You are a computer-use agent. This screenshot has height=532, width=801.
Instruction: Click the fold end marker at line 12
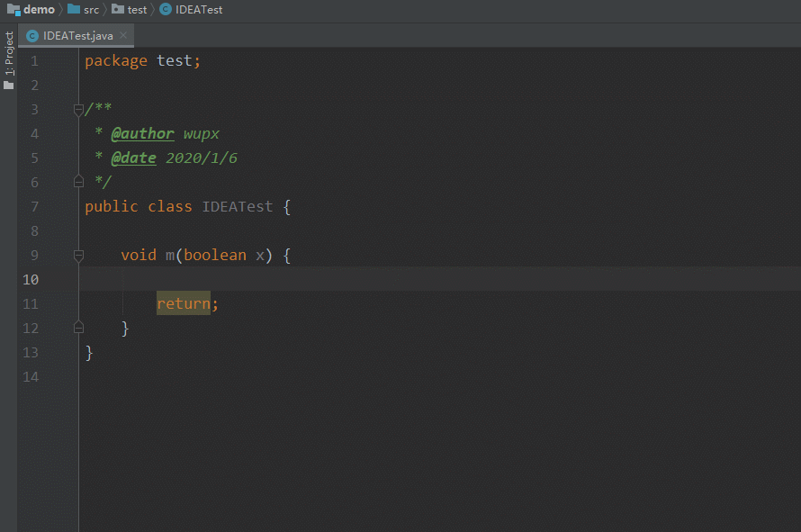point(78,328)
